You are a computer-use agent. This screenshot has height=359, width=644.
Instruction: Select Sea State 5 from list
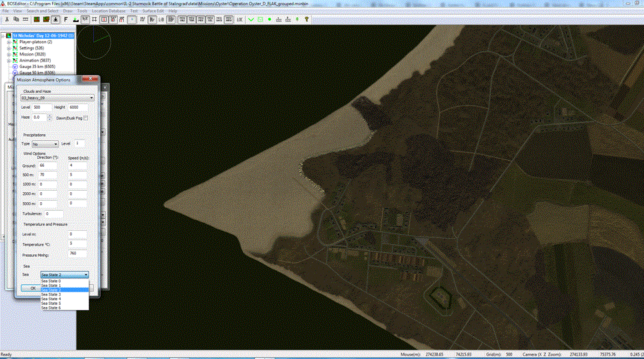pyautogui.click(x=65, y=304)
